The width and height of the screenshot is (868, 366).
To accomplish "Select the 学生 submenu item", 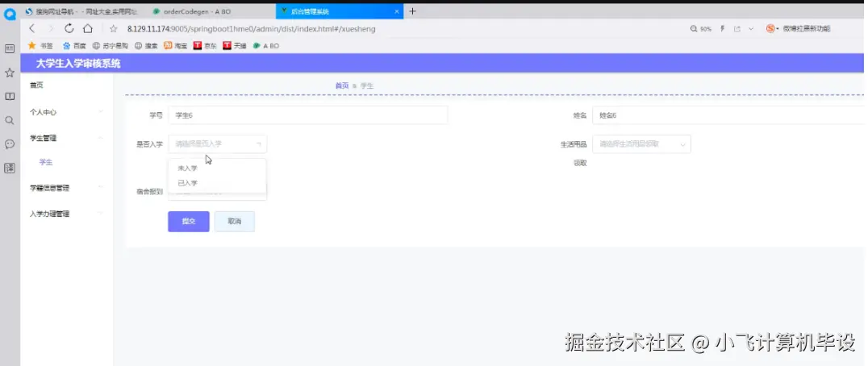I will tap(46, 162).
